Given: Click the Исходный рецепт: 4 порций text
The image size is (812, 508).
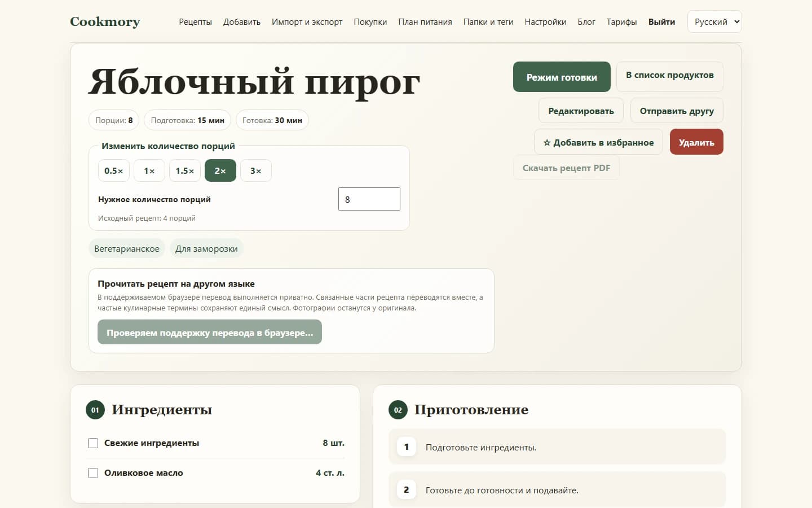Looking at the screenshot, I should [x=147, y=218].
